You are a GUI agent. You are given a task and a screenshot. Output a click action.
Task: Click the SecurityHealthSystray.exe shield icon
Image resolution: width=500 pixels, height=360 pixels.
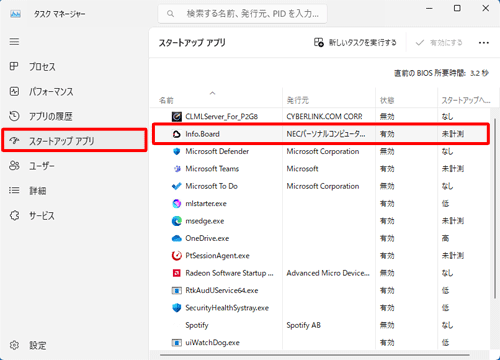177,308
